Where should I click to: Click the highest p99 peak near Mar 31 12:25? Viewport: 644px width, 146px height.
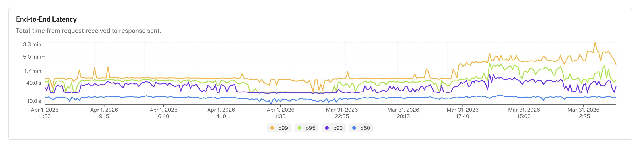coord(595,43)
